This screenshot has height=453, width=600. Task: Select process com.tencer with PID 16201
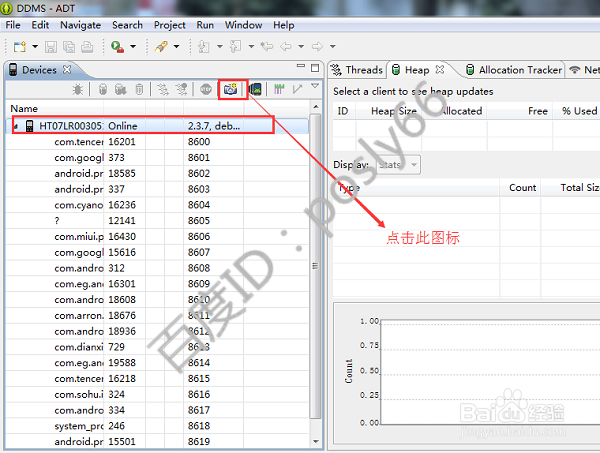157,142
